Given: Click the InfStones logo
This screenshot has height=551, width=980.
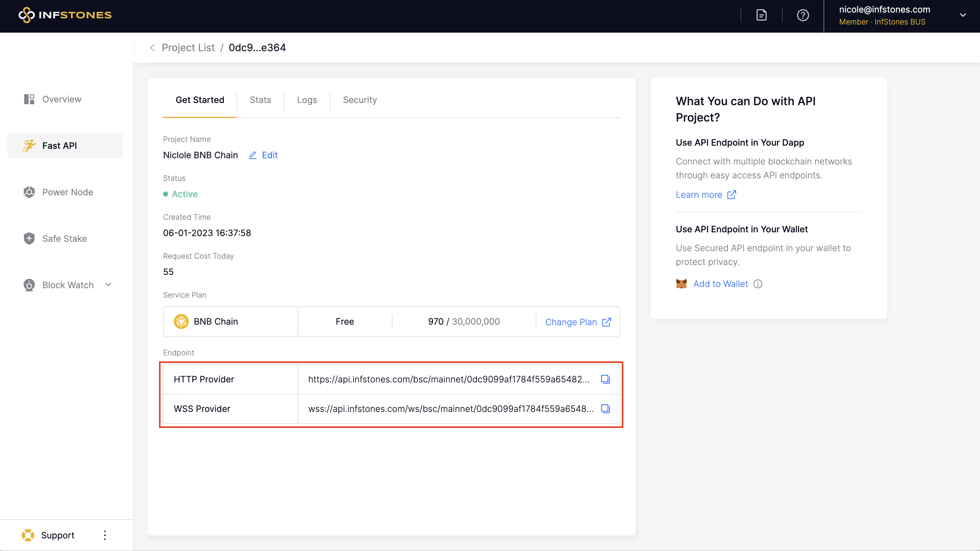Looking at the screenshot, I should [x=65, y=15].
